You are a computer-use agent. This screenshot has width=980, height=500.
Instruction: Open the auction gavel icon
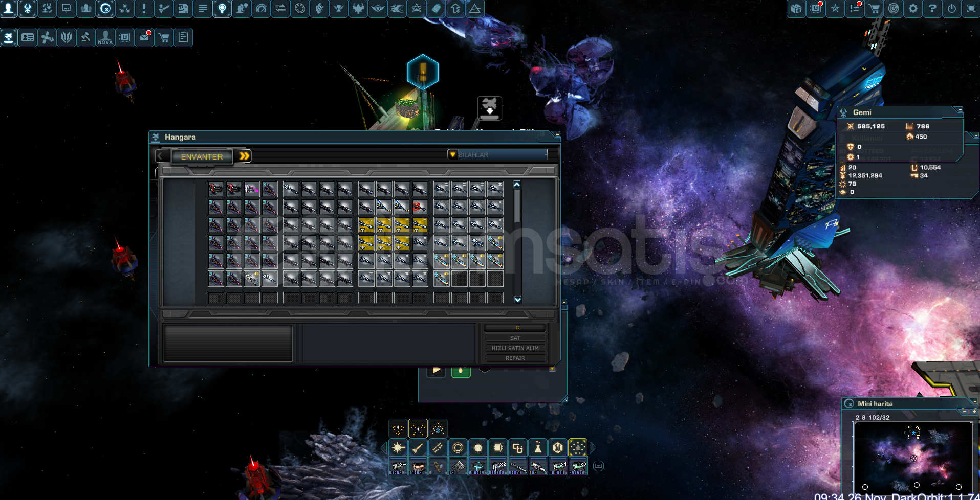click(86, 37)
